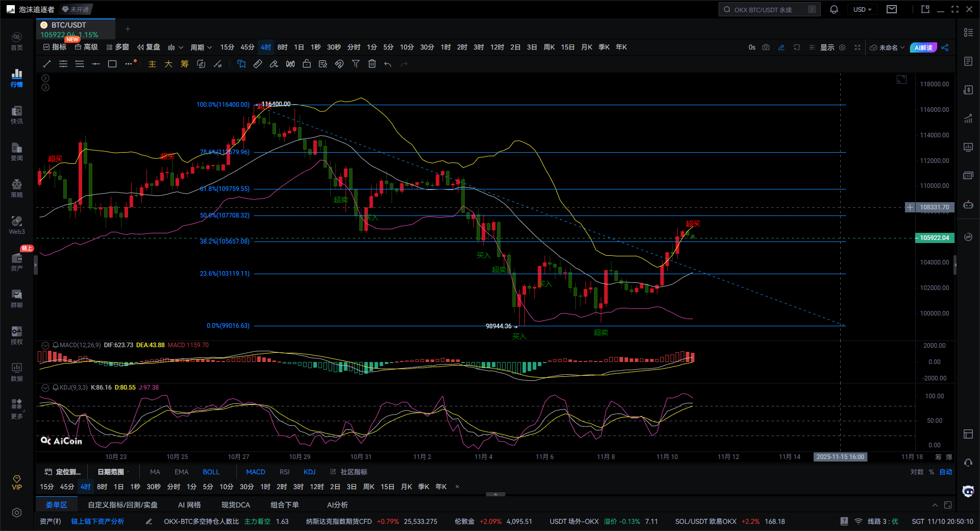
Task: Switch to the AI 网格 tab
Action: pyautogui.click(x=189, y=505)
